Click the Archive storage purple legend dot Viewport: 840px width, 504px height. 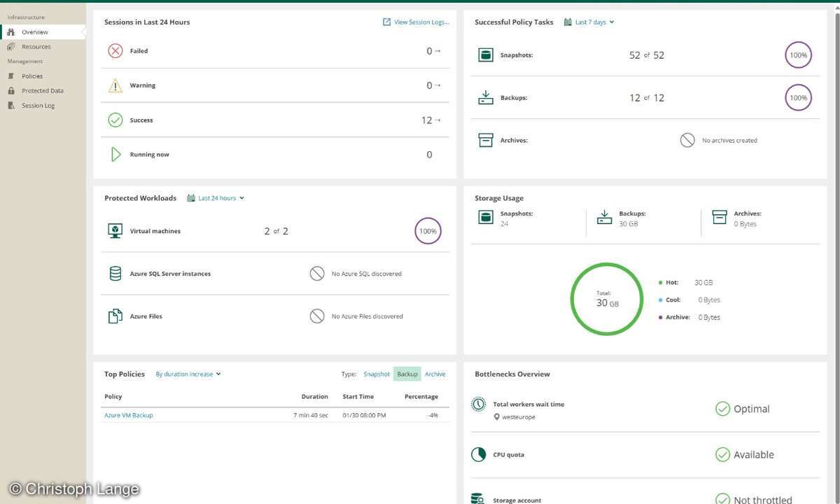coord(661,317)
